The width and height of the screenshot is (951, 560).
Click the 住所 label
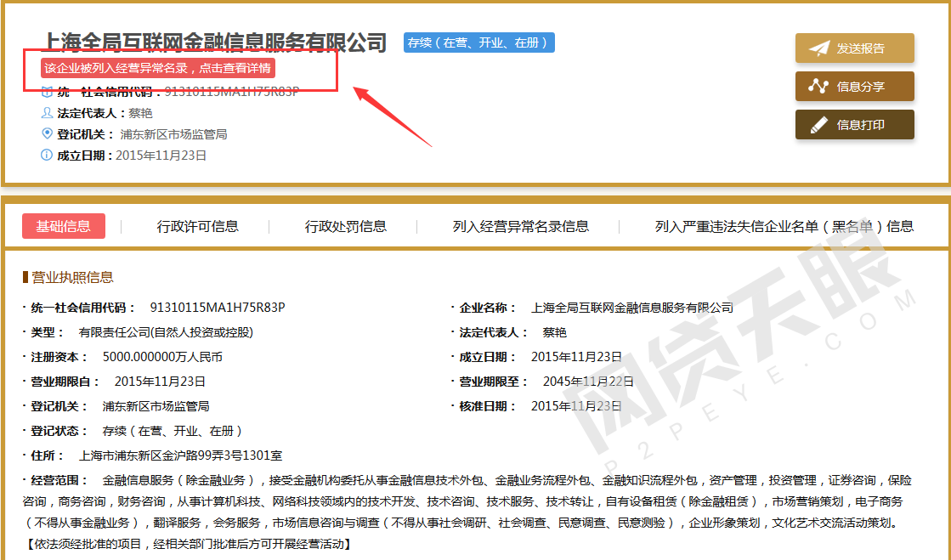point(47,455)
